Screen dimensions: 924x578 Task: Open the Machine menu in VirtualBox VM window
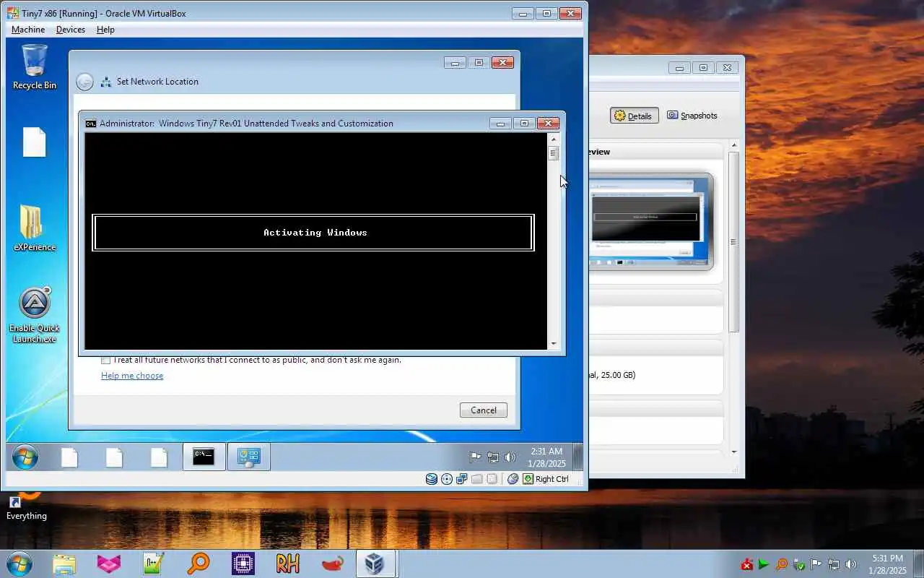(28, 30)
